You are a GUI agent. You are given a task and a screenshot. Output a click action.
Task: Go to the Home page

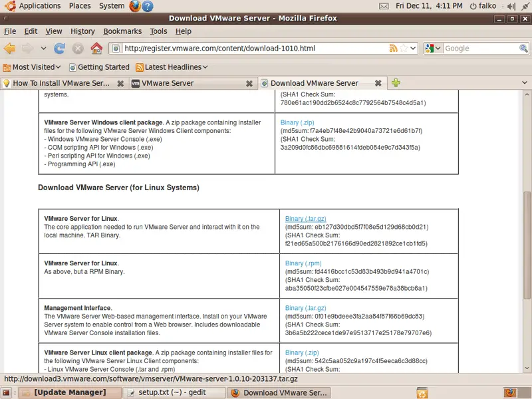click(96, 48)
